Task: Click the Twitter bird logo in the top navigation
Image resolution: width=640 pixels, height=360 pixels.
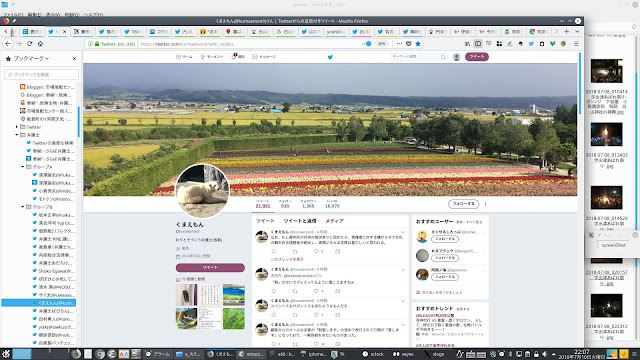Action: [x=330, y=57]
